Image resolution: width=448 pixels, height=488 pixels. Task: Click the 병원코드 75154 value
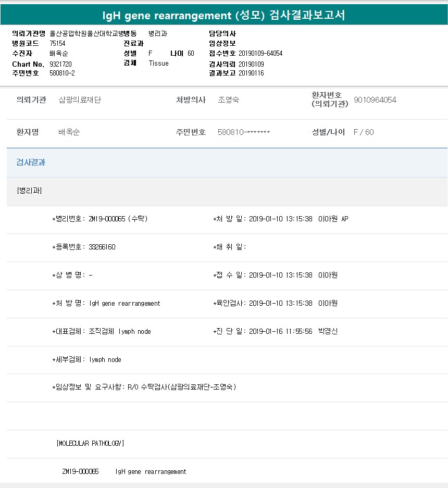click(x=57, y=44)
